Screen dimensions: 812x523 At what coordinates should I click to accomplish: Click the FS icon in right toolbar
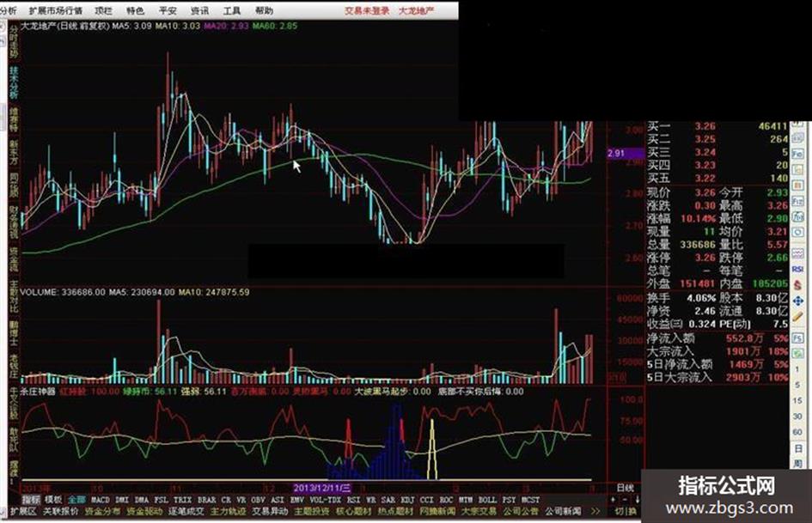797,338
